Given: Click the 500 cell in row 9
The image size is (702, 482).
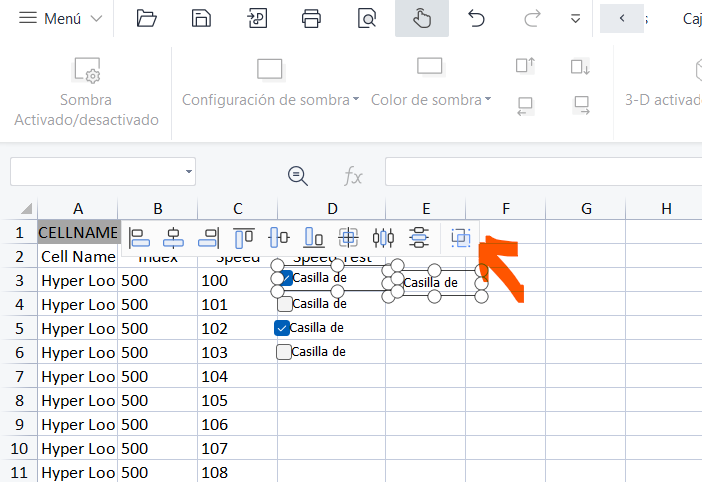Looking at the screenshot, I should click(x=158, y=424).
